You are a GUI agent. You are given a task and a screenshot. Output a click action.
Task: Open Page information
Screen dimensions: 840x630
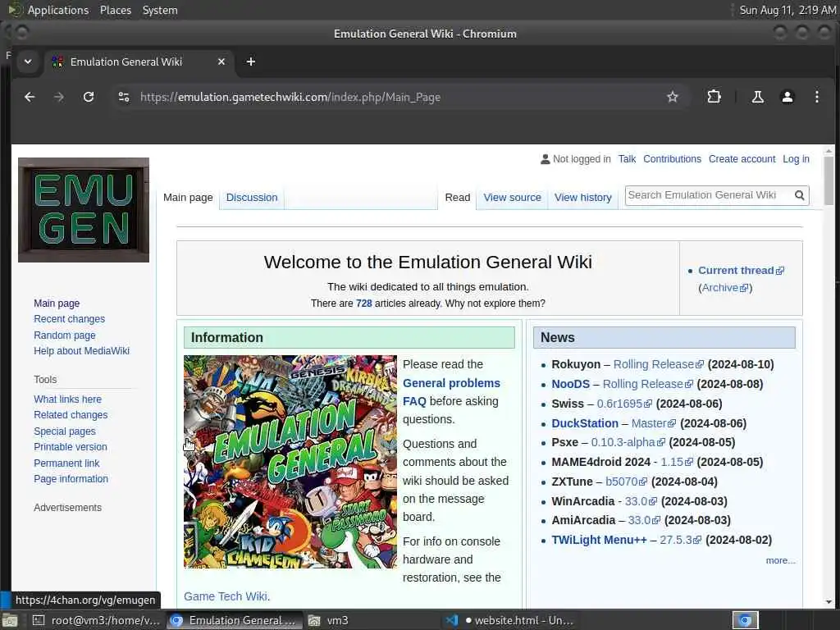click(71, 478)
